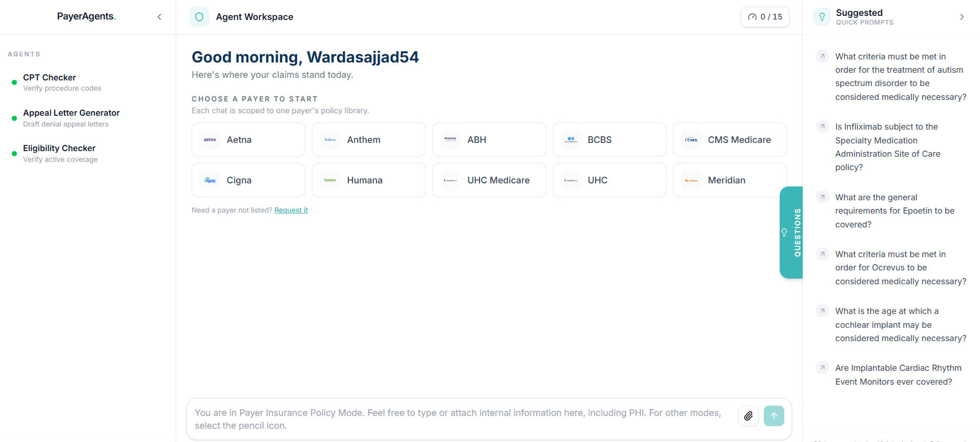
Task: Send the message with the arrow button
Action: pos(774,416)
